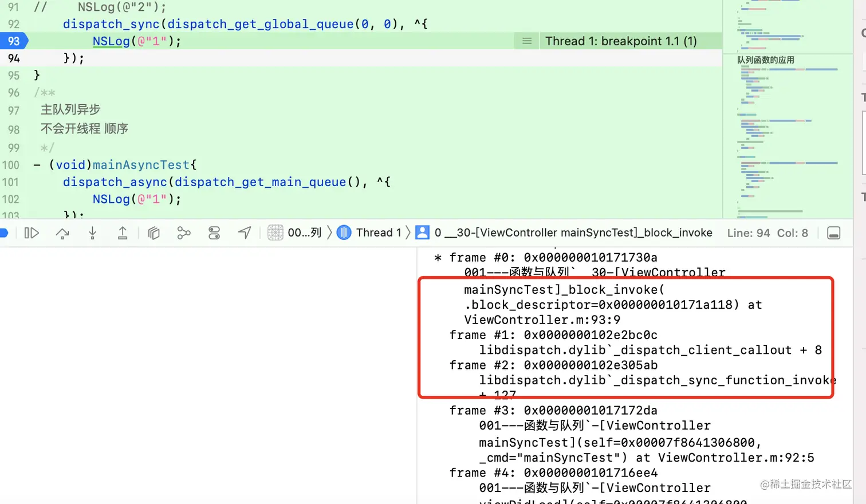Viewport: 866px width, 504px height.
Task: Click the Step over debug icon
Action: (x=62, y=233)
